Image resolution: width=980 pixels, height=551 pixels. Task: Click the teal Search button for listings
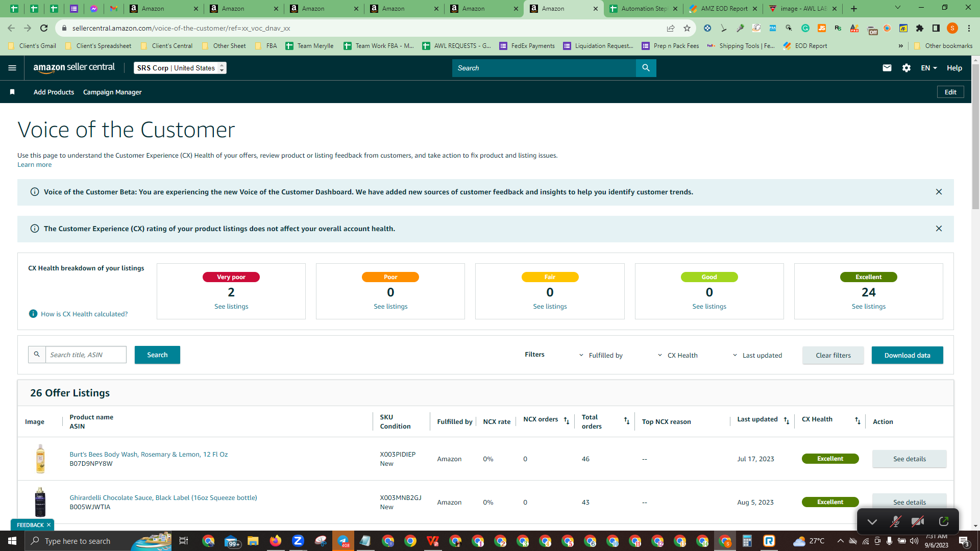(x=157, y=355)
